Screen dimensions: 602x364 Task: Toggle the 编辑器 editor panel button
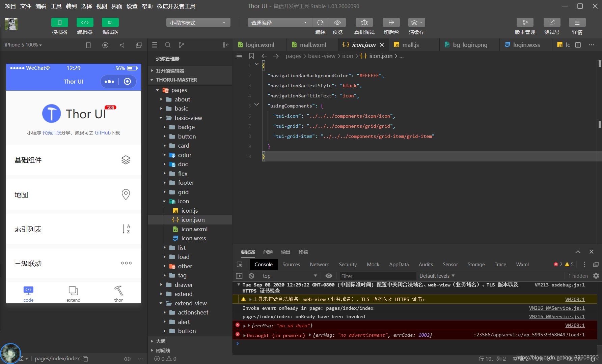[x=85, y=23]
